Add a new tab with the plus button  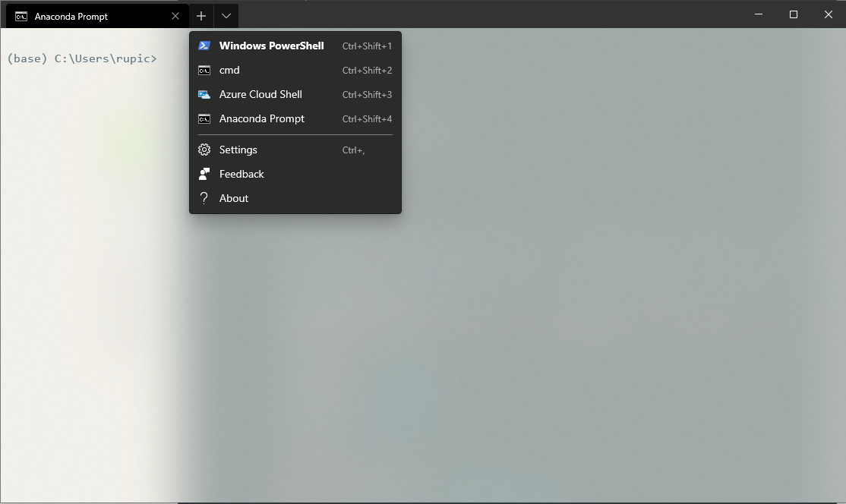(201, 16)
